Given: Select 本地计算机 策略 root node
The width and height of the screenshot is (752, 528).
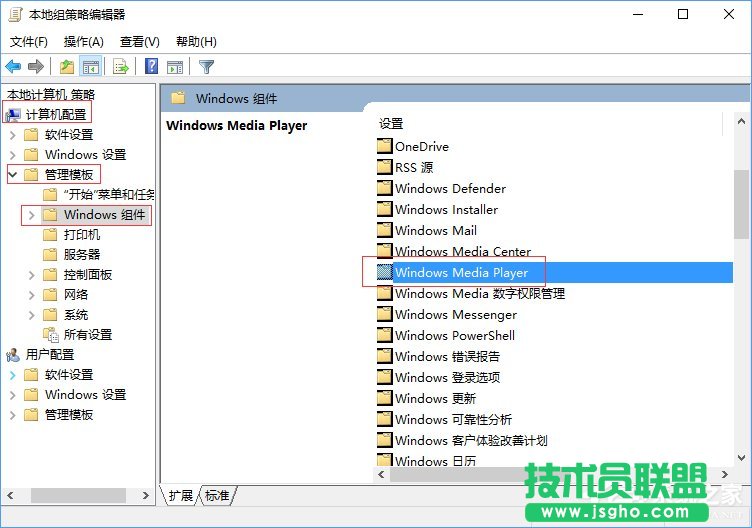Looking at the screenshot, I should 51,94.
